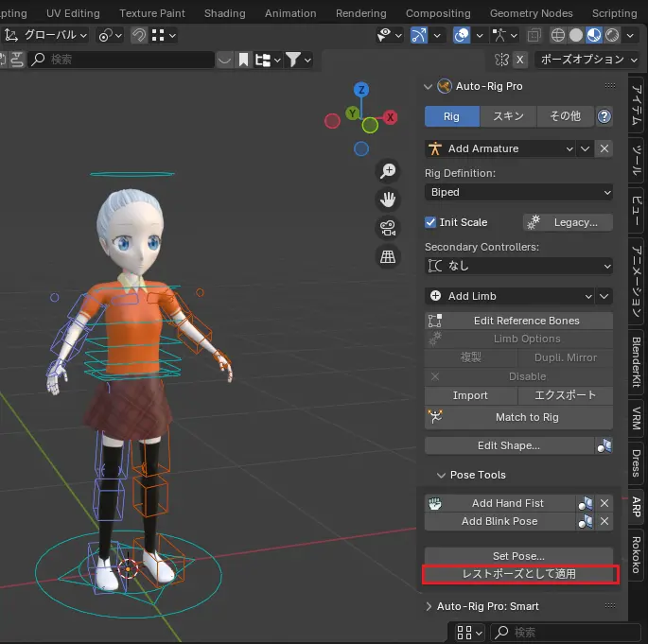The width and height of the screenshot is (648, 644).
Task: Click the Add Limb button
Action: click(x=509, y=296)
